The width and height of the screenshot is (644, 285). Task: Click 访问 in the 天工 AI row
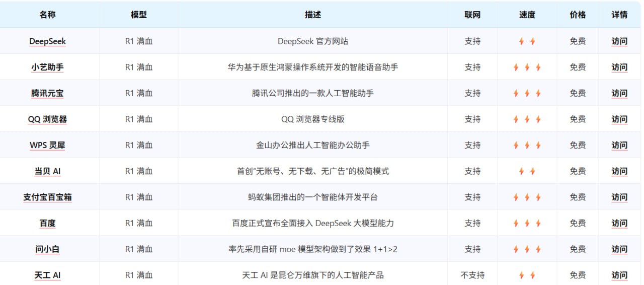tap(619, 275)
